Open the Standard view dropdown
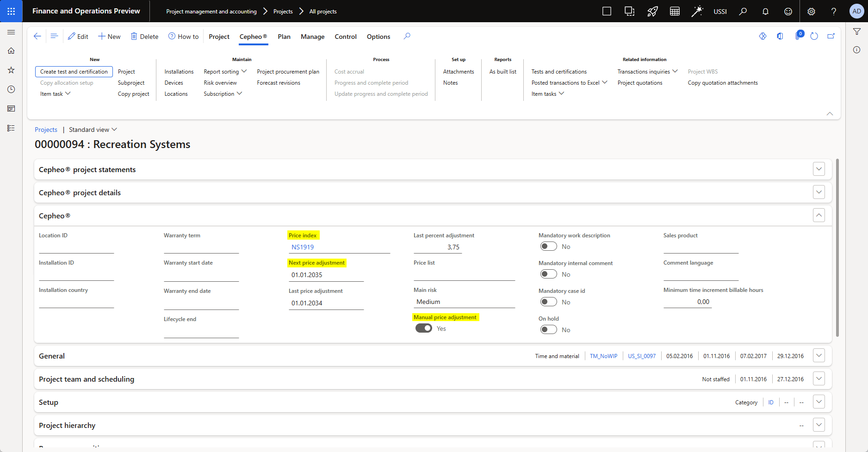Screen dimensions: 868x452 click(x=93, y=130)
